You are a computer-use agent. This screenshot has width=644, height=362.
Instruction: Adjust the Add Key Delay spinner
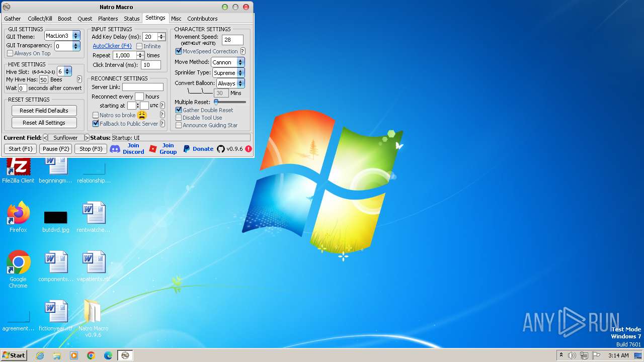coord(162,37)
